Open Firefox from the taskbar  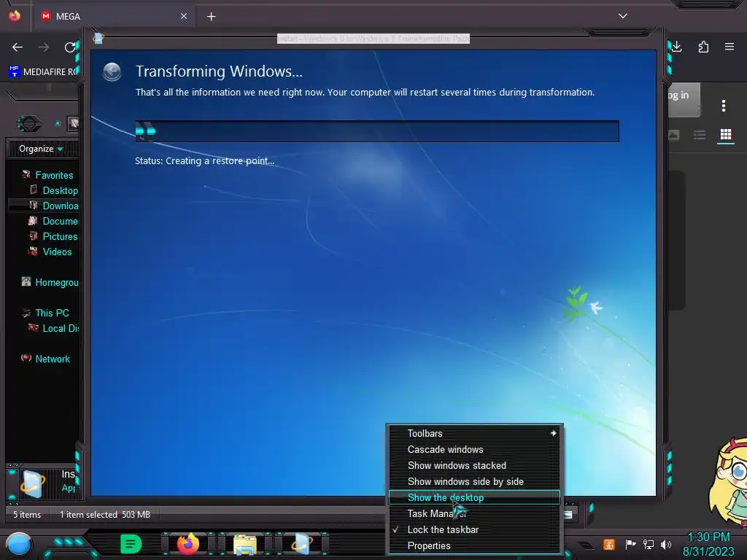[187, 544]
